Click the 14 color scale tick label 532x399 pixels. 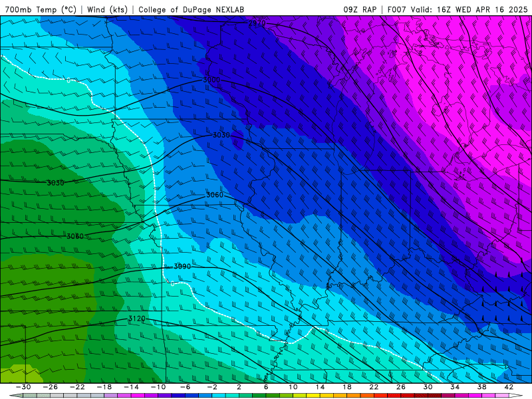click(320, 387)
